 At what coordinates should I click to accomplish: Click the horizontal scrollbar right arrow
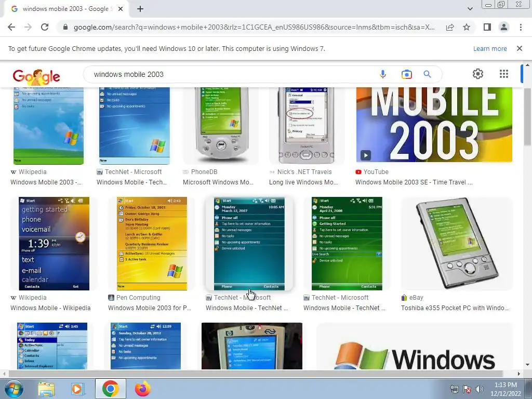519,374
